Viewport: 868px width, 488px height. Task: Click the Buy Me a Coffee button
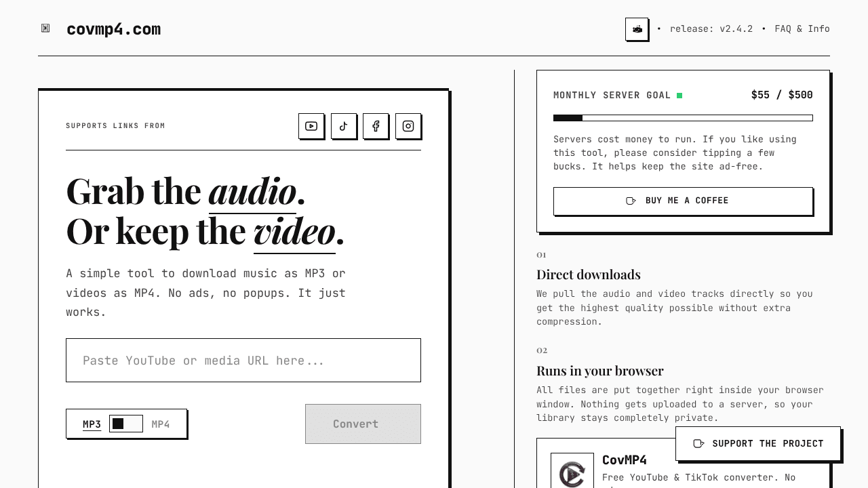click(683, 201)
